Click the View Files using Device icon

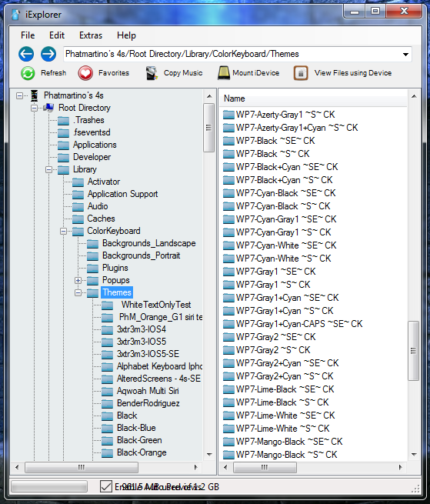pyautogui.click(x=301, y=73)
